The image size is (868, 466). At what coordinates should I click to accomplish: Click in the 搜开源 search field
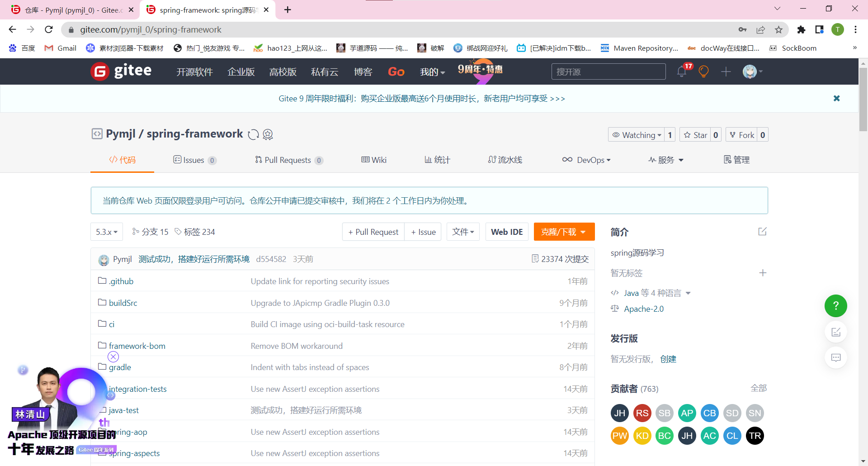609,71
